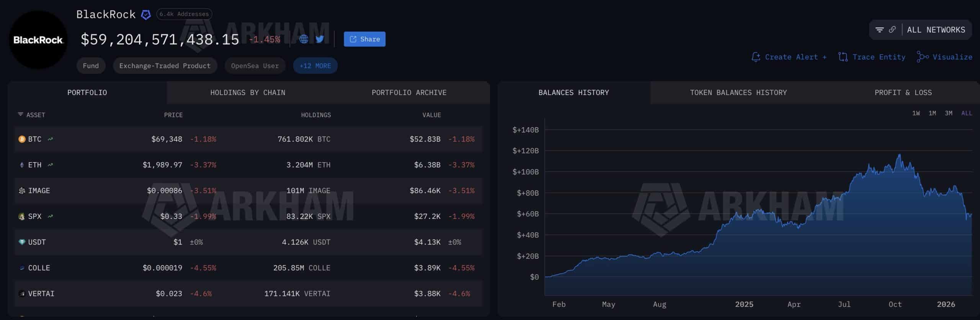980x320 pixels.
Task: Open the Profit & Loss tab
Action: pyautogui.click(x=903, y=93)
